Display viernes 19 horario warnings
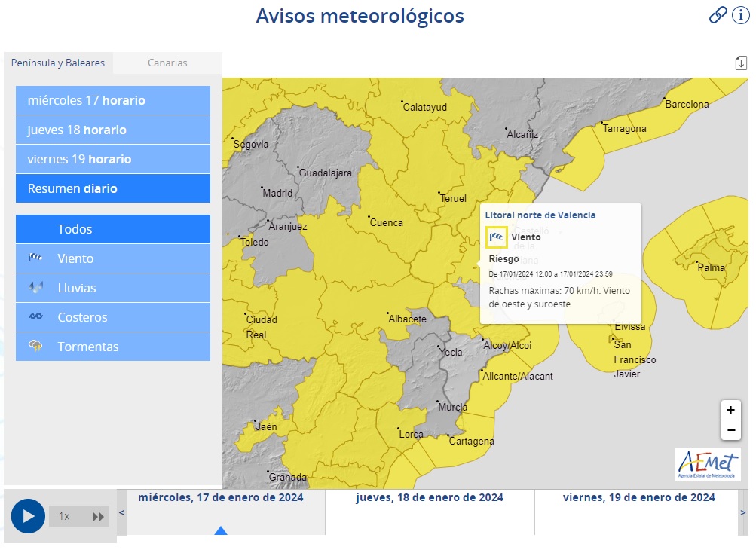 pyautogui.click(x=112, y=159)
